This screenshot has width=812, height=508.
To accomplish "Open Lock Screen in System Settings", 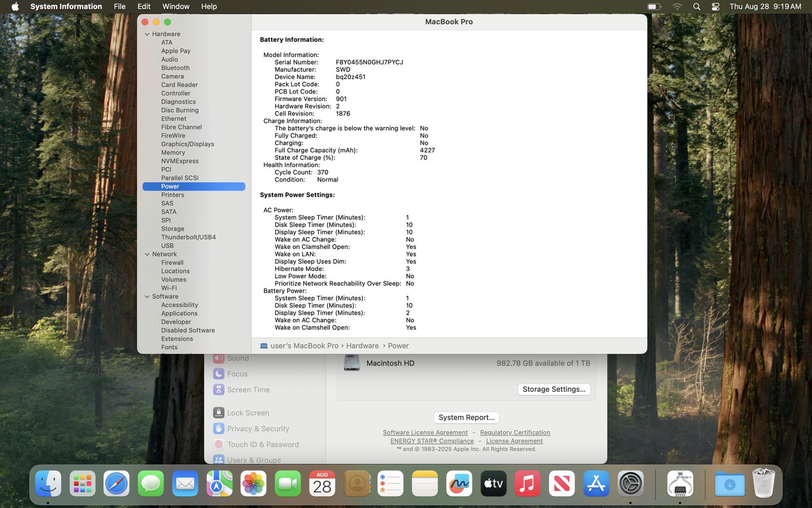I will 248,413.
